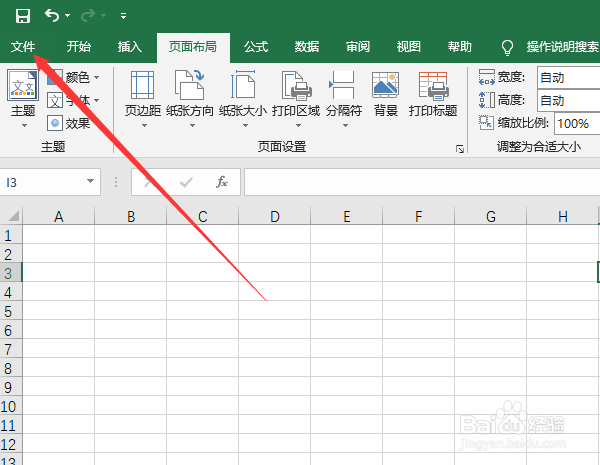Switch to the 公式 tab
The height and width of the screenshot is (465, 600).
256,47
